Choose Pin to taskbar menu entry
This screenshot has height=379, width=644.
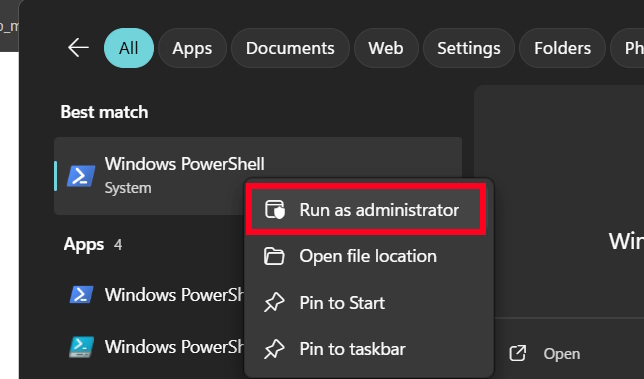pyautogui.click(x=369, y=349)
